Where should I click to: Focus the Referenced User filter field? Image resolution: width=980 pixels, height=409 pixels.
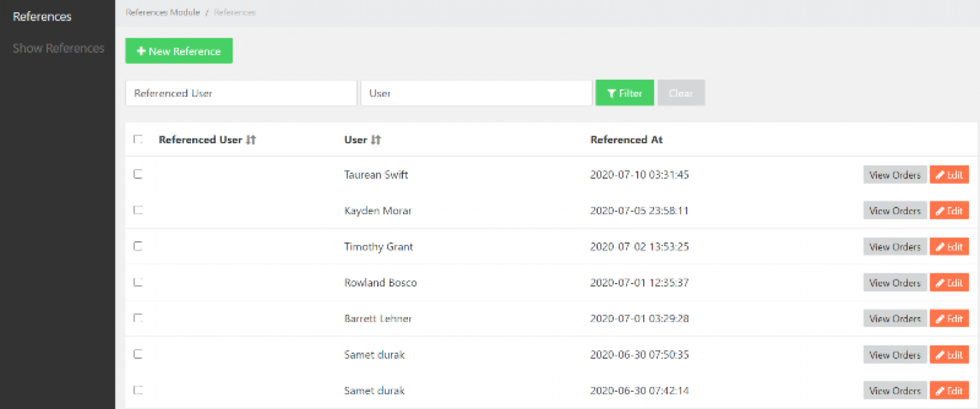pyautogui.click(x=241, y=93)
